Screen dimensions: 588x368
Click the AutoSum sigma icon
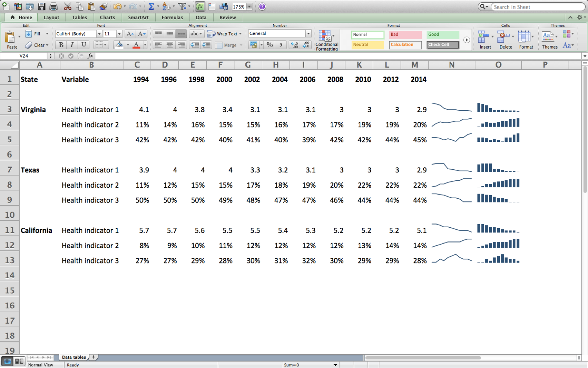tap(151, 6)
